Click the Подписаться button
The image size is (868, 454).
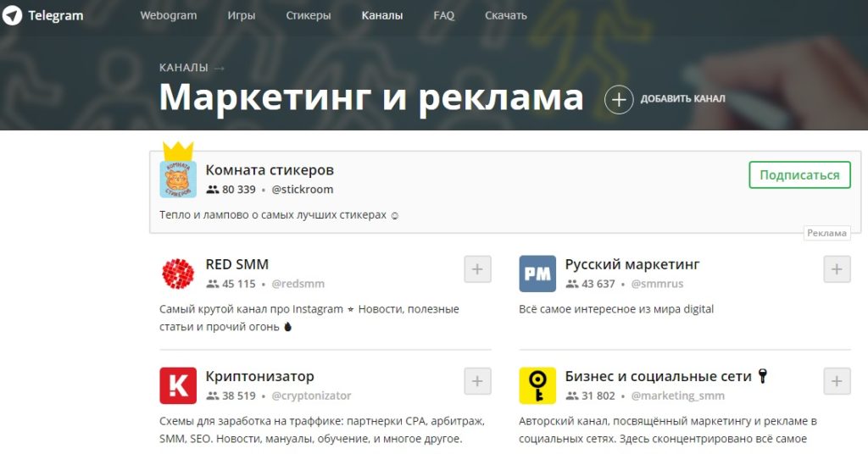pos(799,174)
